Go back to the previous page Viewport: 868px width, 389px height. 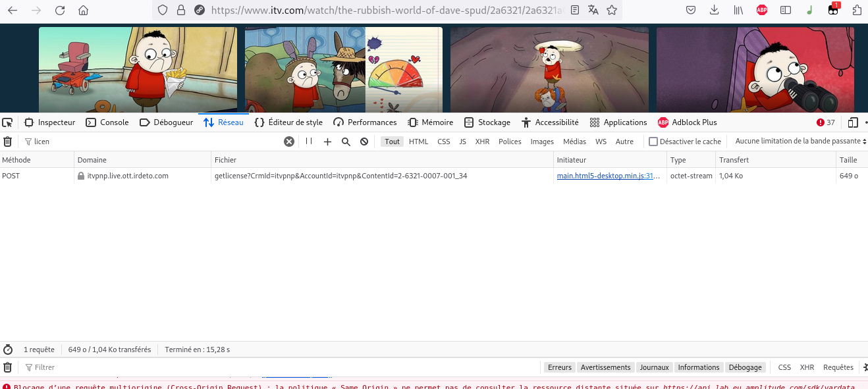coord(13,11)
